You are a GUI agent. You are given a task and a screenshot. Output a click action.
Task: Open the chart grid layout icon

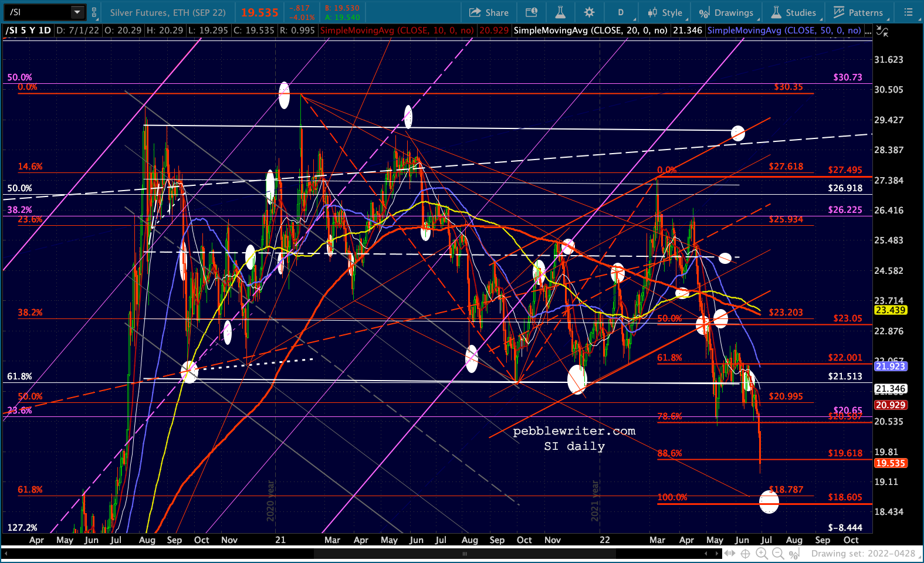(x=531, y=12)
